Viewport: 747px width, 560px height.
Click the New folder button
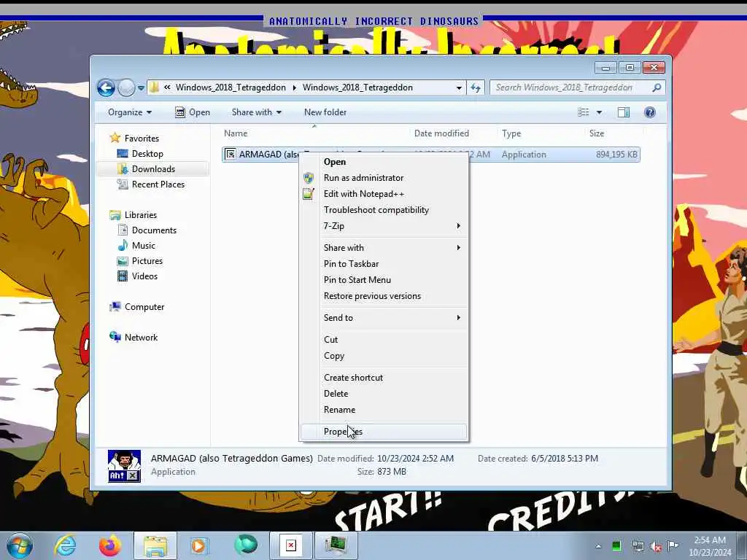pos(325,112)
